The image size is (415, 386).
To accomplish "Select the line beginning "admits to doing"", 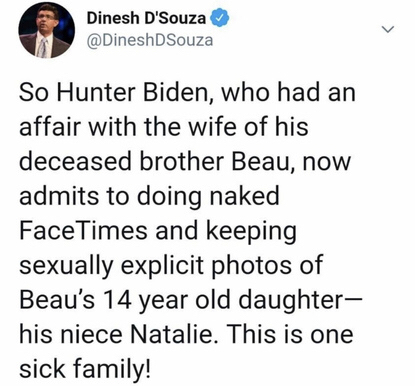I will [x=149, y=196].
